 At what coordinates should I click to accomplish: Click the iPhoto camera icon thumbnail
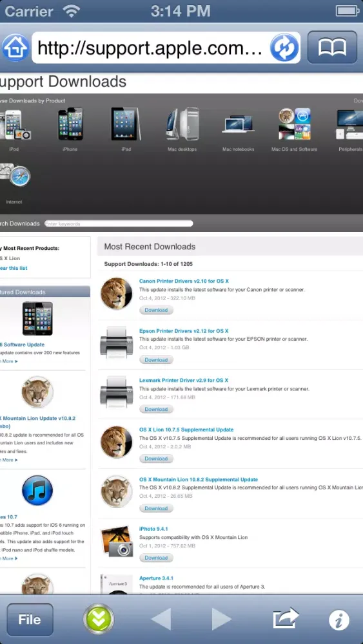click(117, 541)
